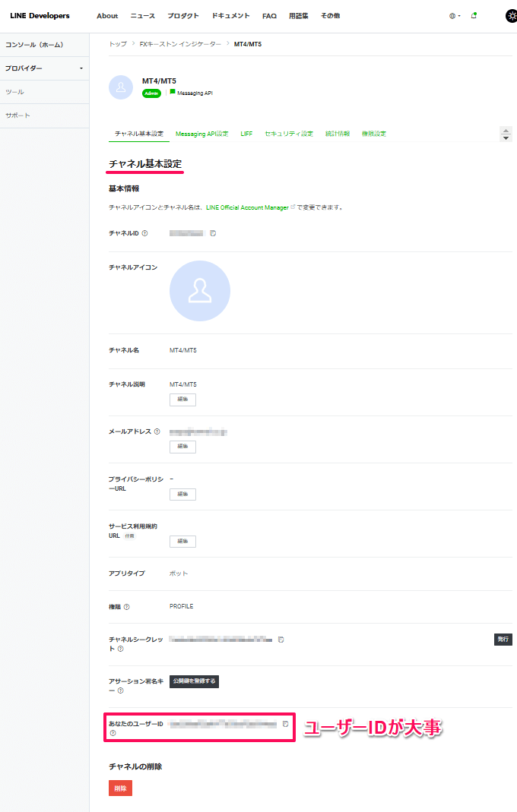Copy your user ID value
Viewport: 517px width, 812px height.
285,724
